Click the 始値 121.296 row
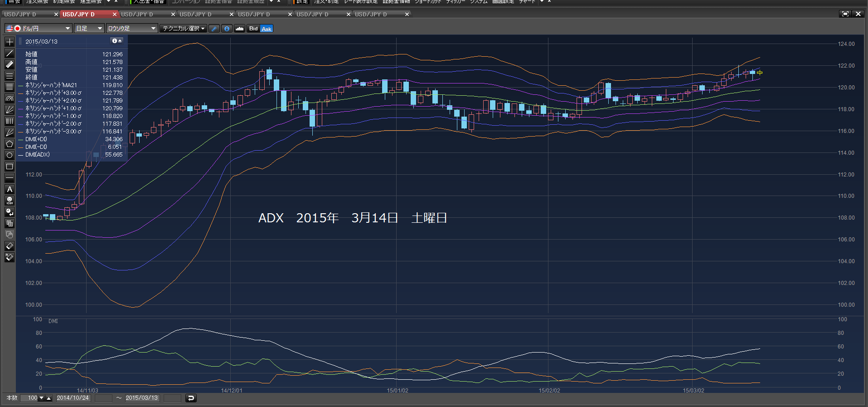 [74, 54]
